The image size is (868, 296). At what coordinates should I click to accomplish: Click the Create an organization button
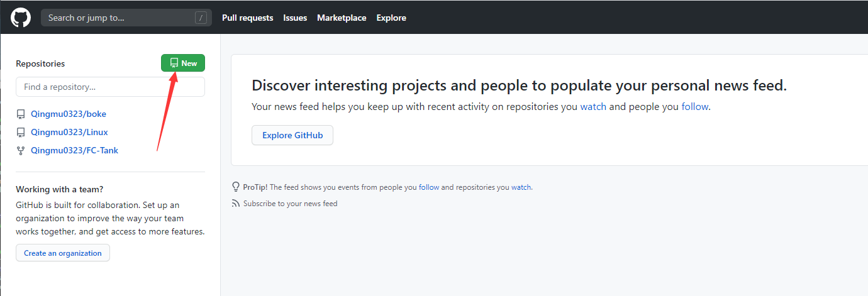(63, 253)
